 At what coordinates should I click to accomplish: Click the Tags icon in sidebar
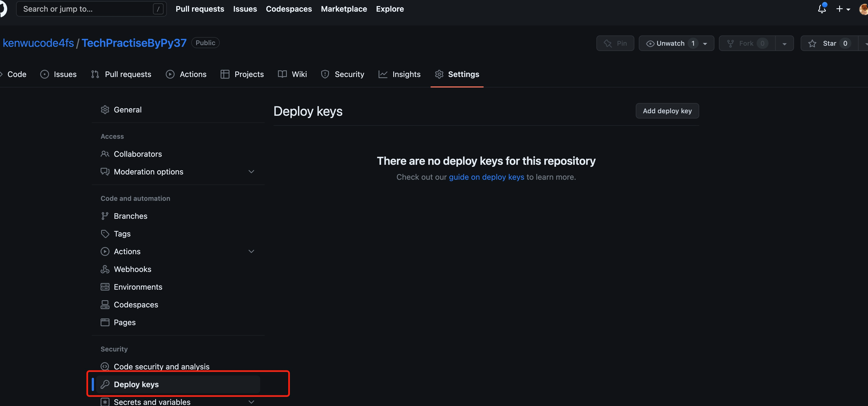point(105,234)
